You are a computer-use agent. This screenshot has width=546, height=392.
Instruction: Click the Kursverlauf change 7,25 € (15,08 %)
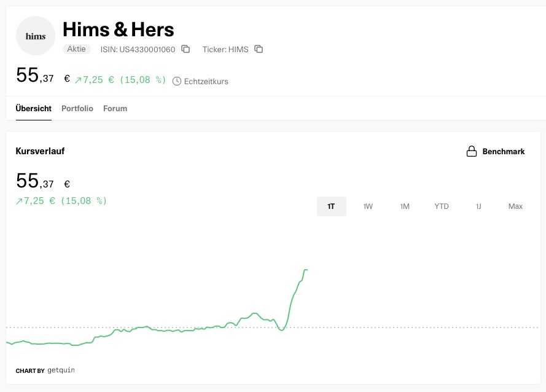61,201
